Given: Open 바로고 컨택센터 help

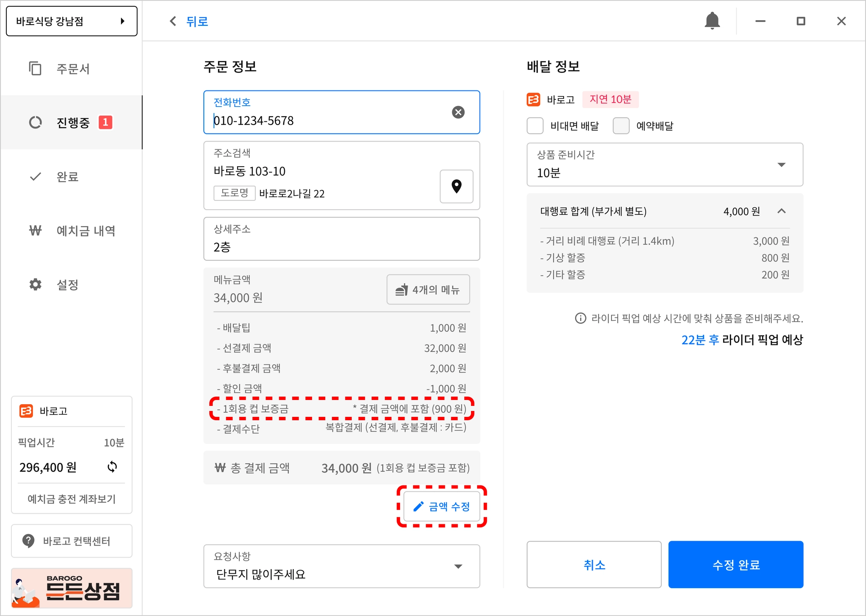Looking at the screenshot, I should pyautogui.click(x=71, y=541).
